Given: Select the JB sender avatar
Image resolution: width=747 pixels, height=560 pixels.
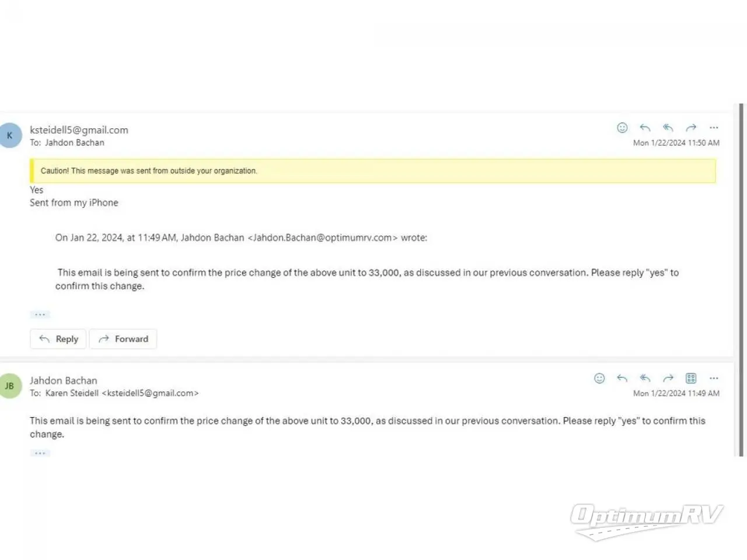Looking at the screenshot, I should (10, 386).
